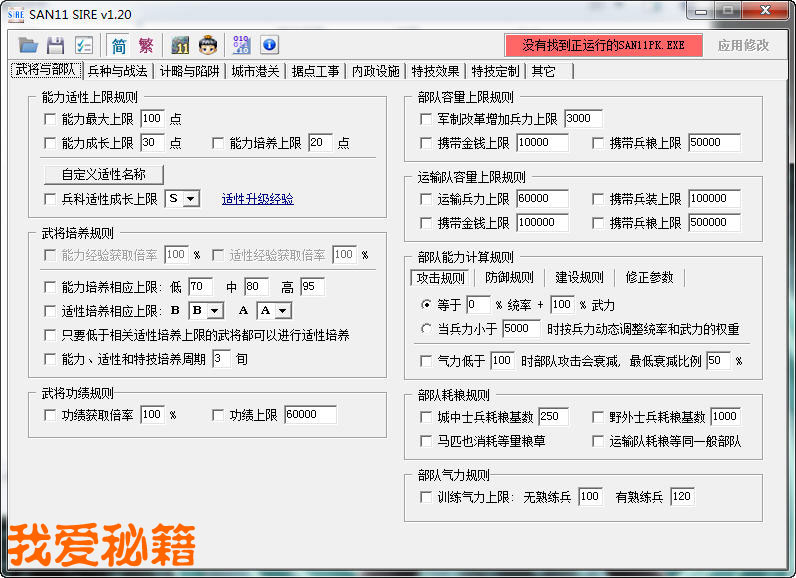Image resolution: width=796 pixels, height=578 pixels.
Task: Click the checklist toolbar icon
Action: [84, 45]
